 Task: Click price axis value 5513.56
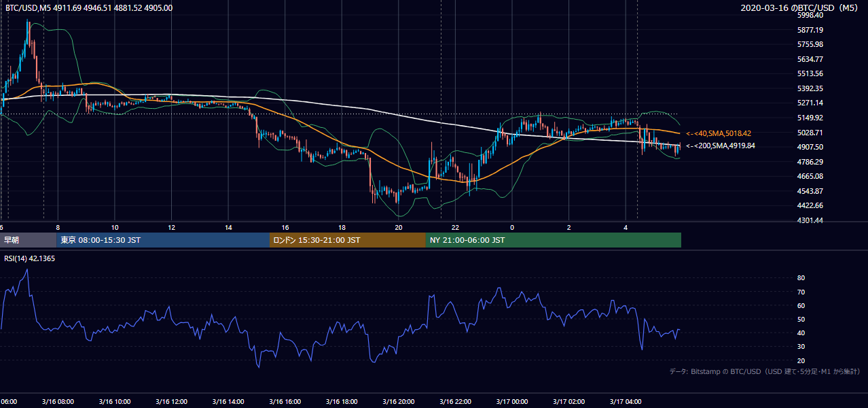810,73
